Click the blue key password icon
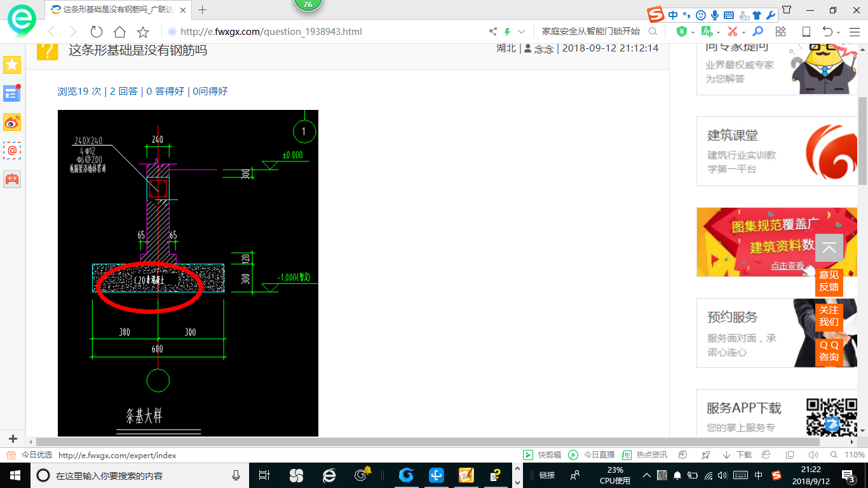 pyautogui.click(x=757, y=32)
